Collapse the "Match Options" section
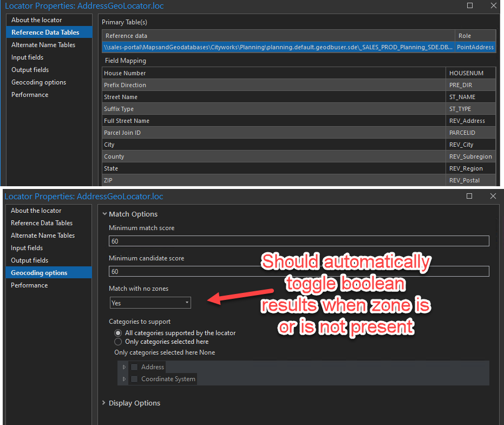Image resolution: width=504 pixels, height=425 pixels. (105, 214)
